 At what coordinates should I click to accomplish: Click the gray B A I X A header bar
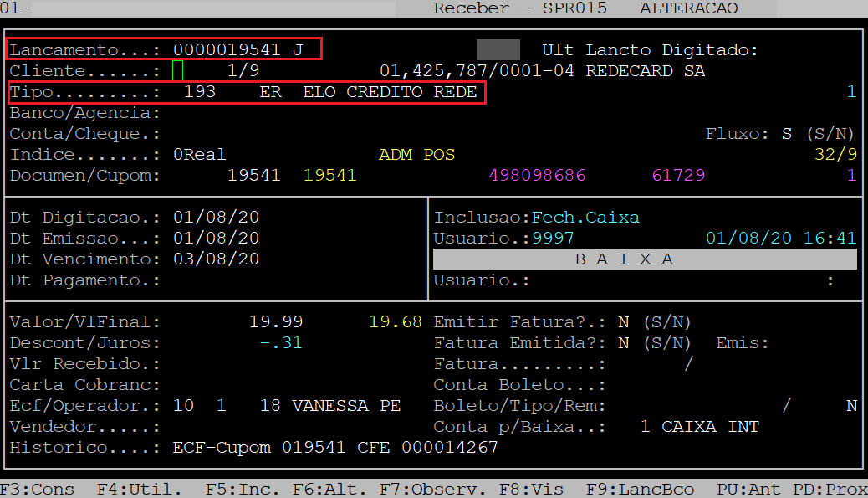[x=645, y=259]
